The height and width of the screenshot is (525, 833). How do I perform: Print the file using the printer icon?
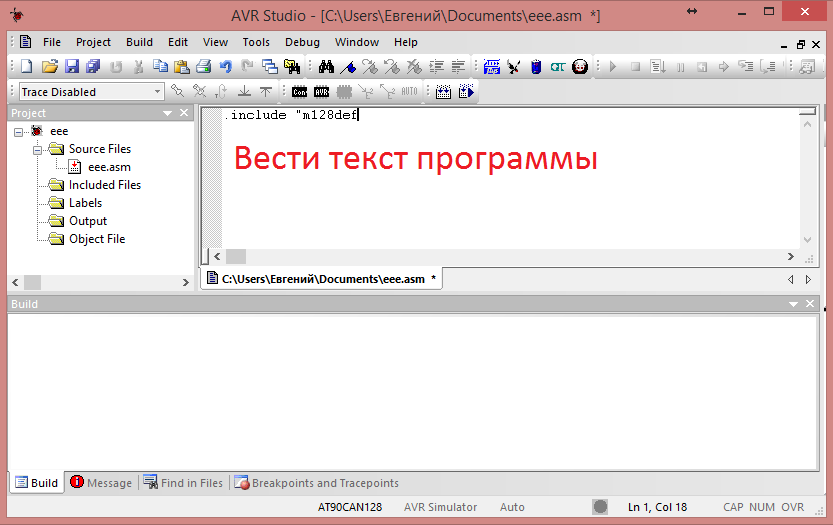(x=203, y=66)
